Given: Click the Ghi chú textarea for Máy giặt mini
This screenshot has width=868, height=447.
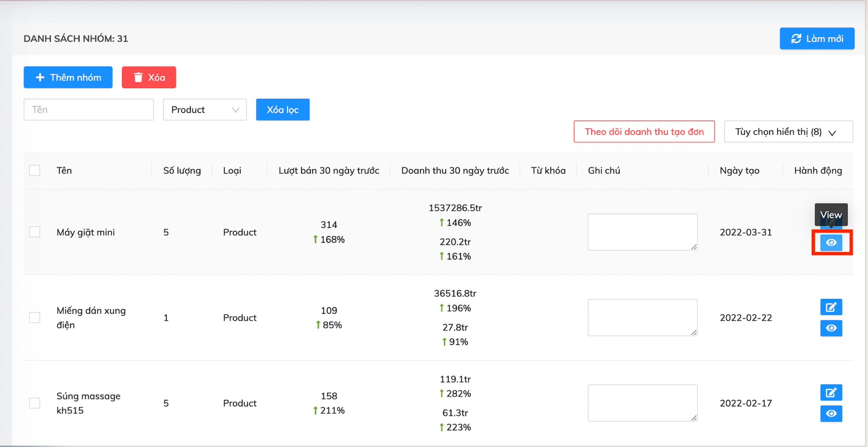Looking at the screenshot, I should click(642, 232).
